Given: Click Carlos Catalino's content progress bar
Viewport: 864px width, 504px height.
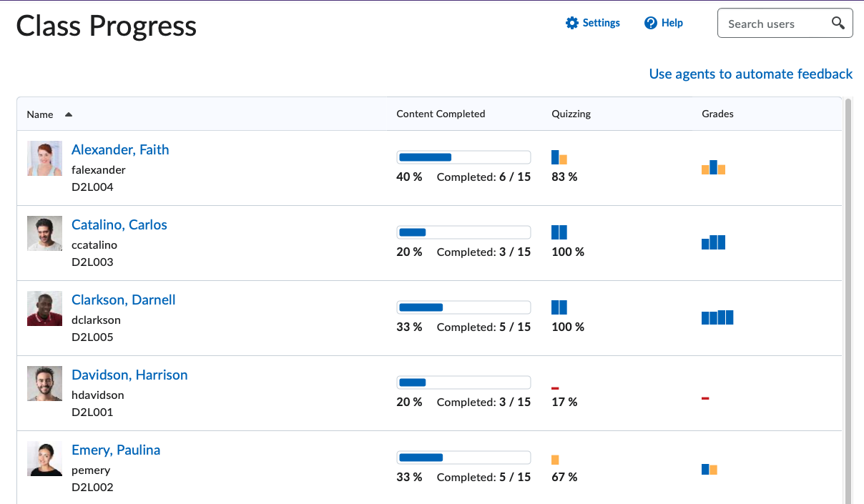Looking at the screenshot, I should 463,232.
